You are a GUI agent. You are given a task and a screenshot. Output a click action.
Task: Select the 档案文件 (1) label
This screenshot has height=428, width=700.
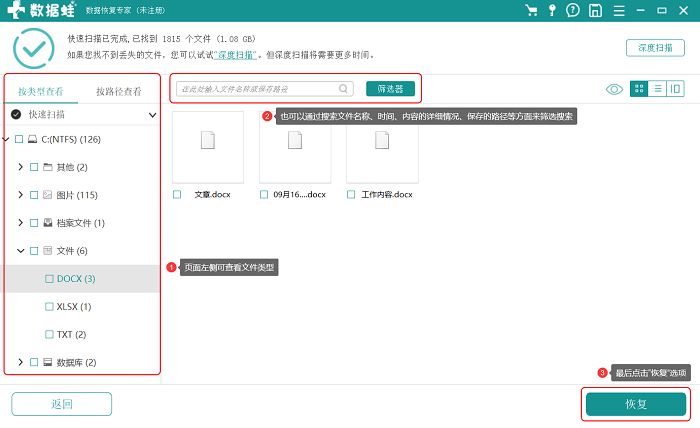click(x=80, y=223)
